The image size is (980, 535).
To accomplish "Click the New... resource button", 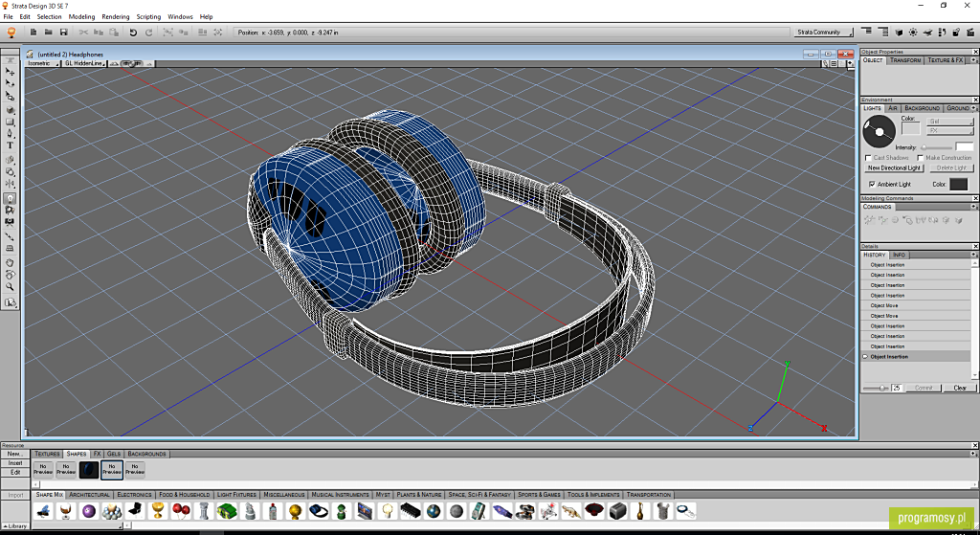I will 15,454.
